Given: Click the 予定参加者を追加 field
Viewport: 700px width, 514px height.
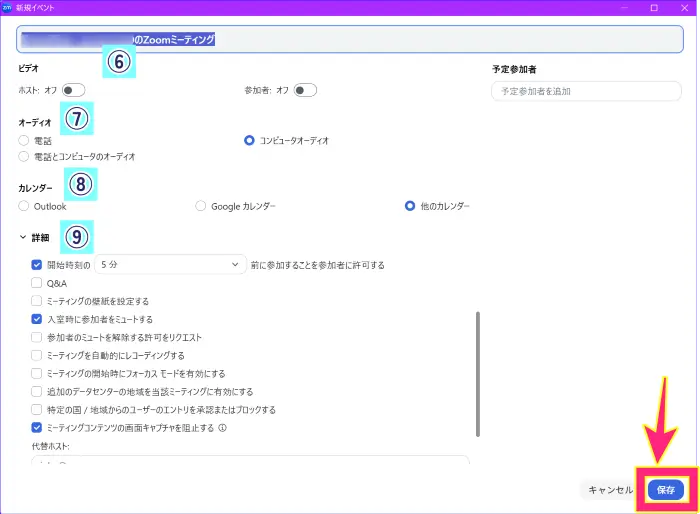Looking at the screenshot, I should coord(586,91).
